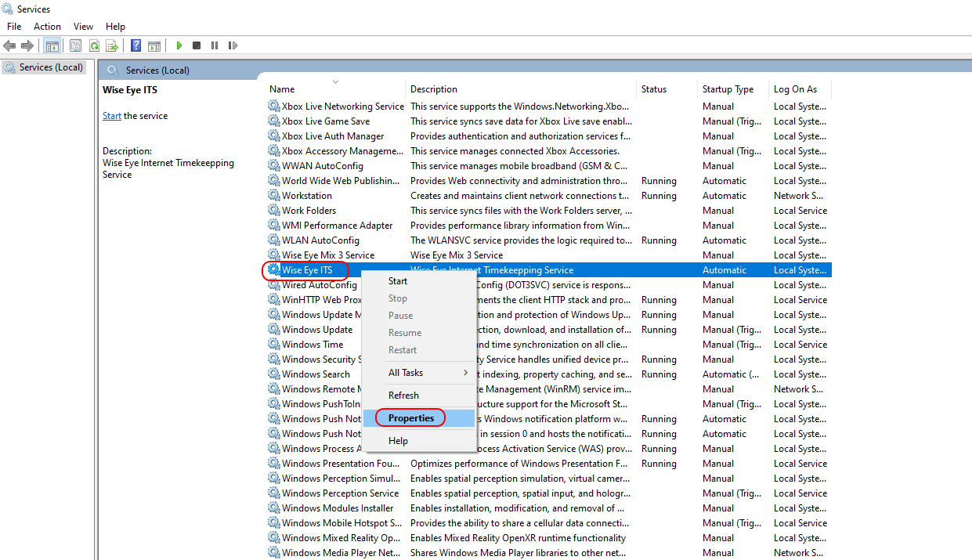The image size is (972, 560).
Task: Open the Action menu
Action: pyautogui.click(x=47, y=27)
